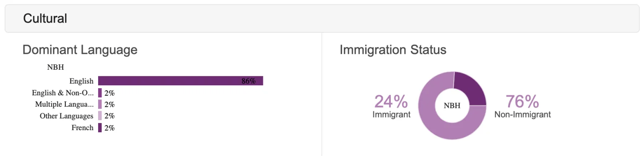Image resolution: width=644 pixels, height=165 pixels.
Task: Collapse the Cultural section header
Action: coord(322,18)
